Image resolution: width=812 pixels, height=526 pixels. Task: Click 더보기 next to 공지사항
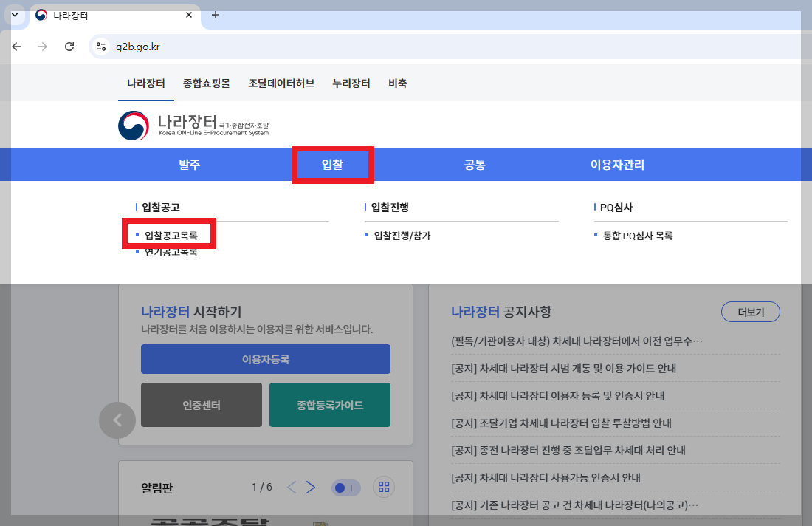point(751,312)
